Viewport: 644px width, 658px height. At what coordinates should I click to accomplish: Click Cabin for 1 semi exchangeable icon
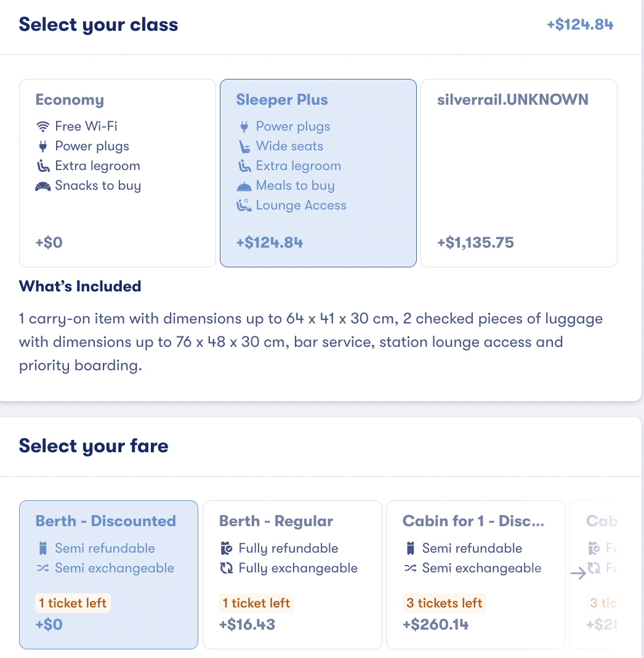[x=409, y=568]
